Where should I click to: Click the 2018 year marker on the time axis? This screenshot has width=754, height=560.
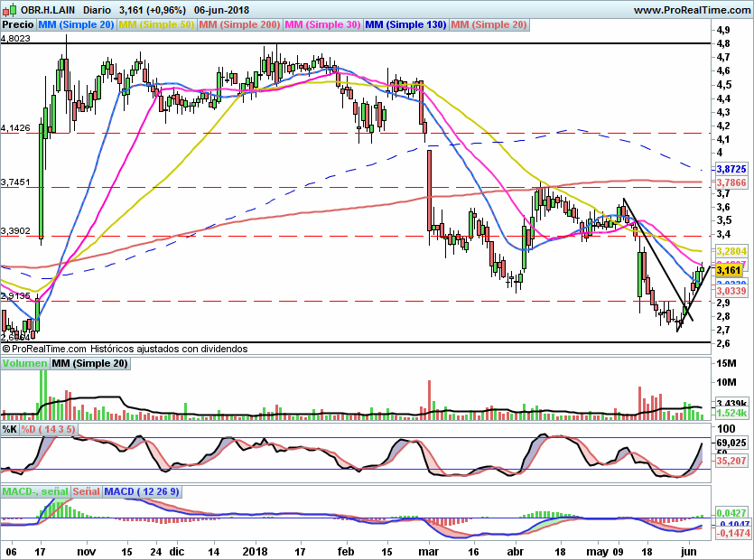255,551
